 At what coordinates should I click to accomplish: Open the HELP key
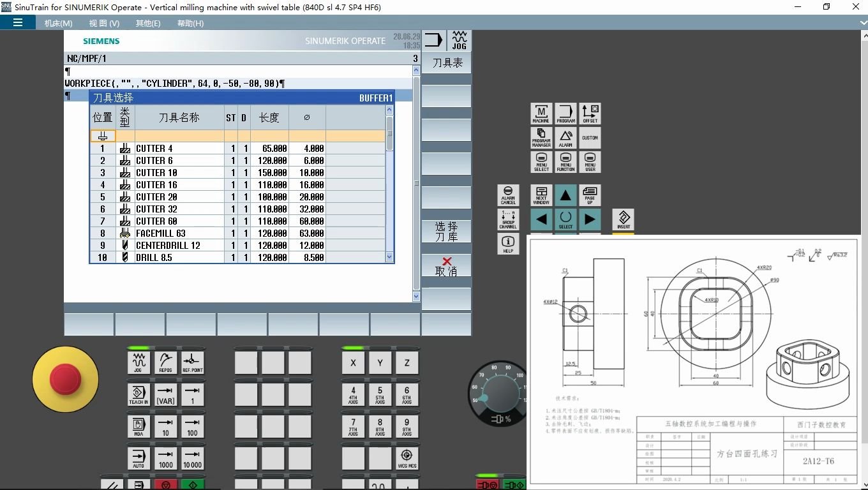coord(508,244)
